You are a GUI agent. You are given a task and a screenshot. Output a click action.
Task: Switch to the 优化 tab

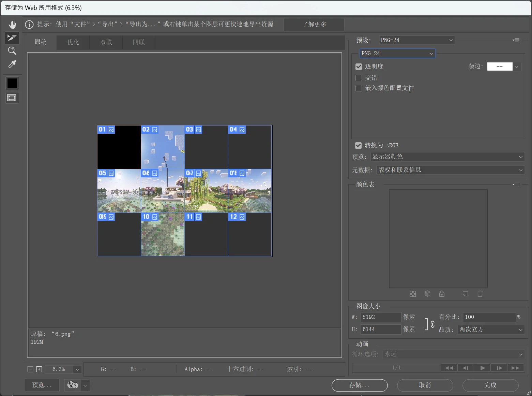tap(73, 42)
